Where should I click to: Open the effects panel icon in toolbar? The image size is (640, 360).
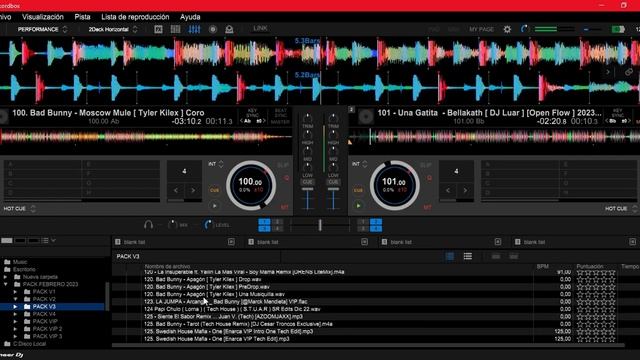point(158,29)
